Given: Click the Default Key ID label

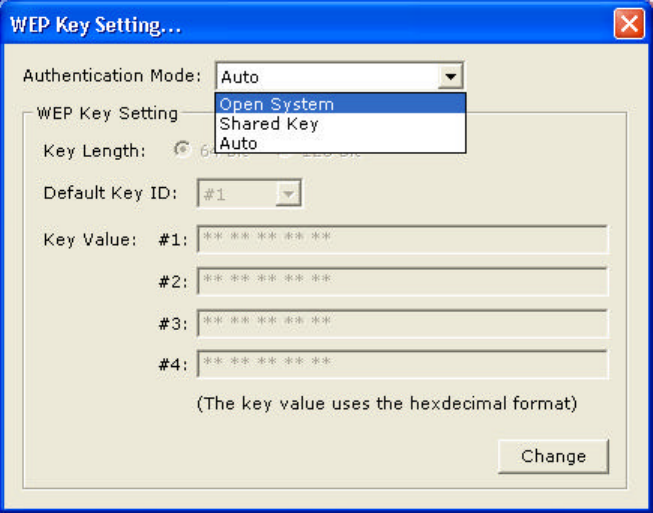Looking at the screenshot, I should [x=110, y=194].
